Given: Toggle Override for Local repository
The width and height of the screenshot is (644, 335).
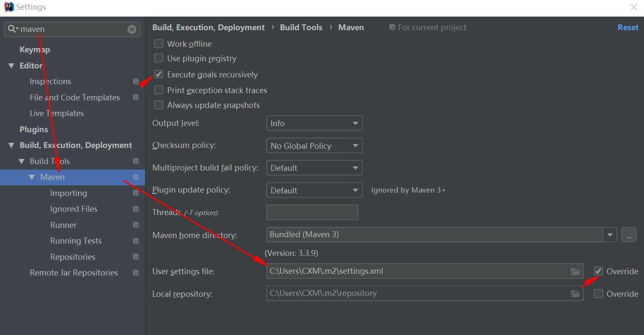Looking at the screenshot, I should [x=598, y=294].
